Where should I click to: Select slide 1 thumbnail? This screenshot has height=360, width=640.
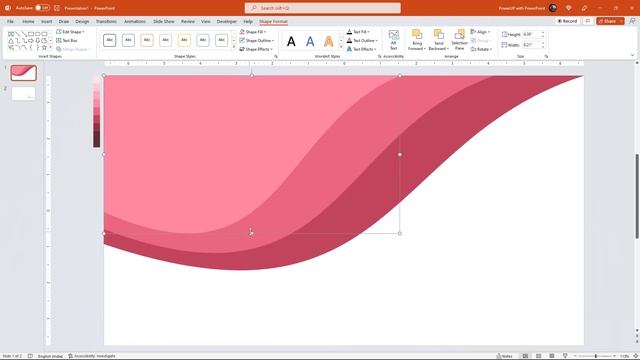[x=24, y=73]
